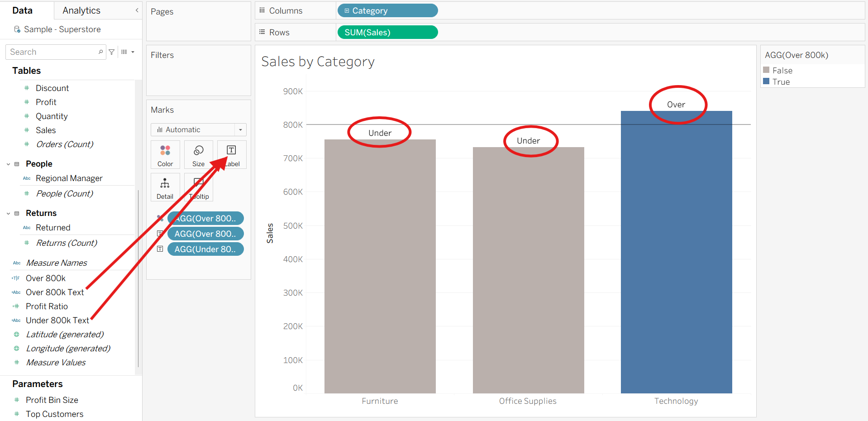The image size is (868, 421).
Task: Select the AGG(Under 800k) label pill
Action: point(205,249)
